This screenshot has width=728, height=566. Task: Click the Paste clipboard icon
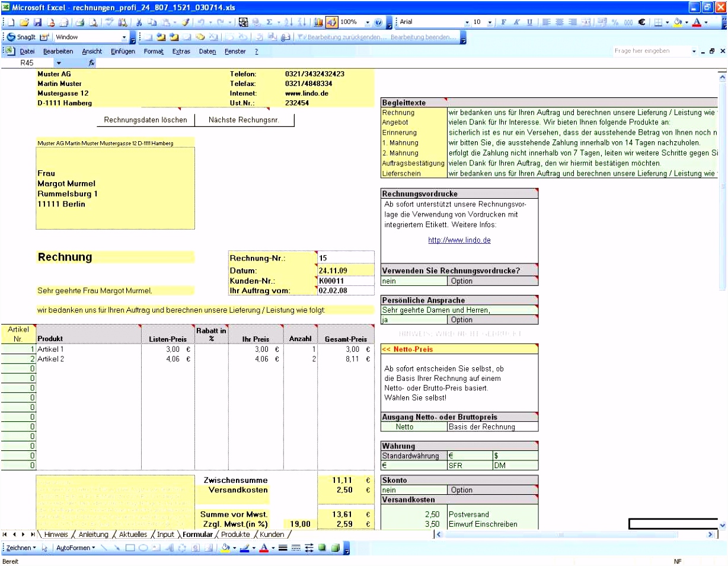(x=167, y=23)
